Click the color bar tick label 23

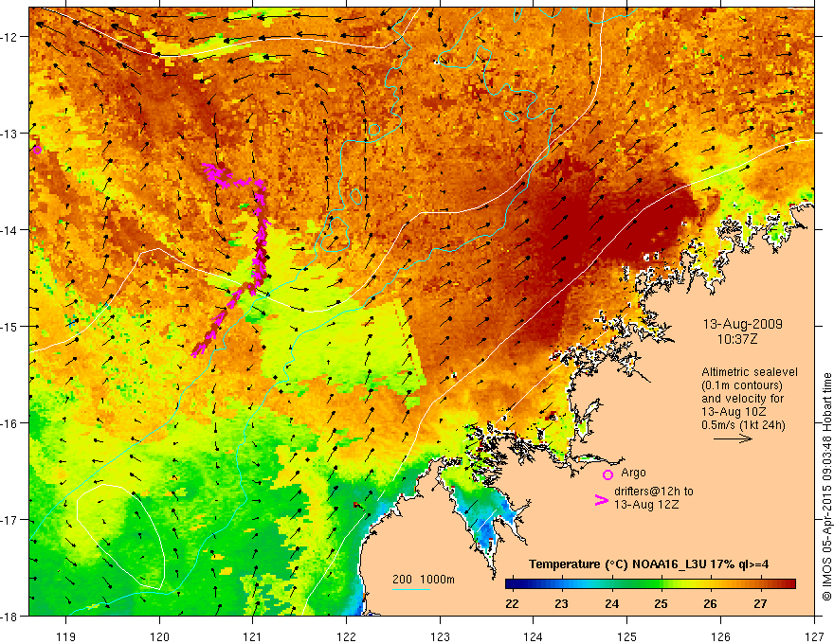click(561, 603)
